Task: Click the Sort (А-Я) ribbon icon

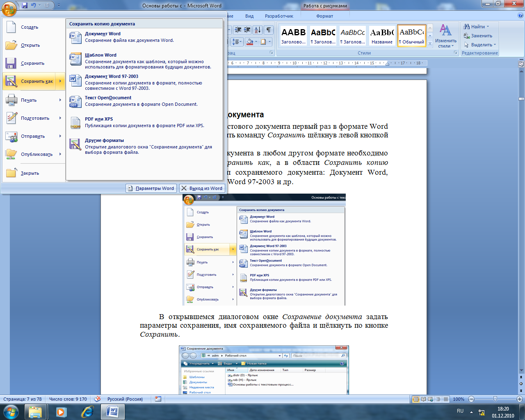Action: pyautogui.click(x=258, y=30)
